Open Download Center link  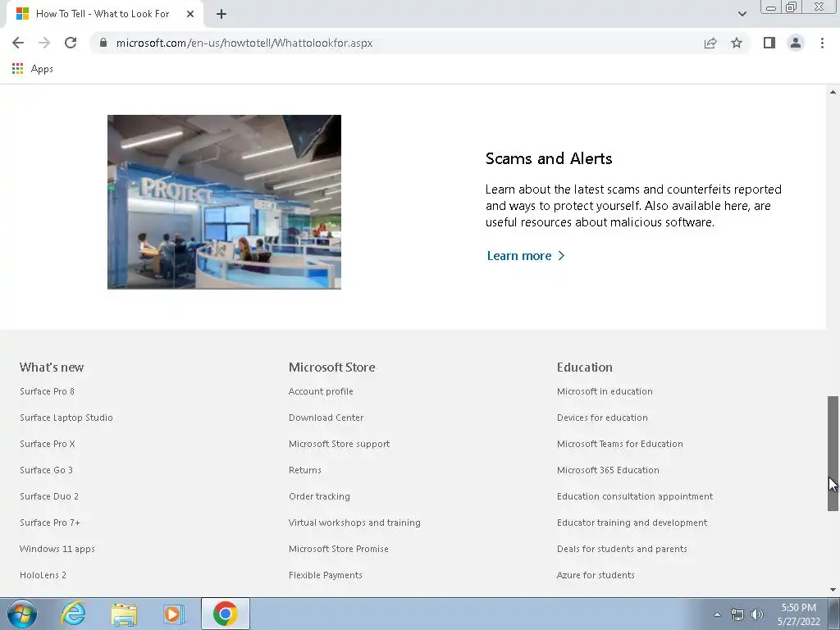pos(326,418)
